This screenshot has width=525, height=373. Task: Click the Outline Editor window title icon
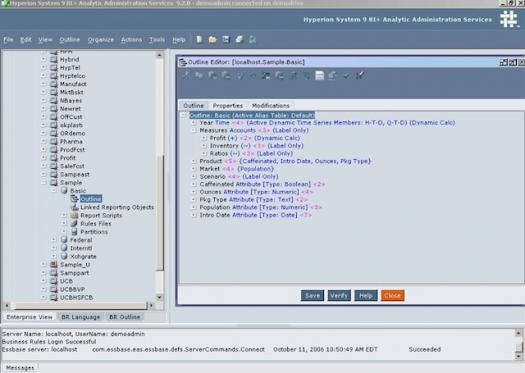182,62
